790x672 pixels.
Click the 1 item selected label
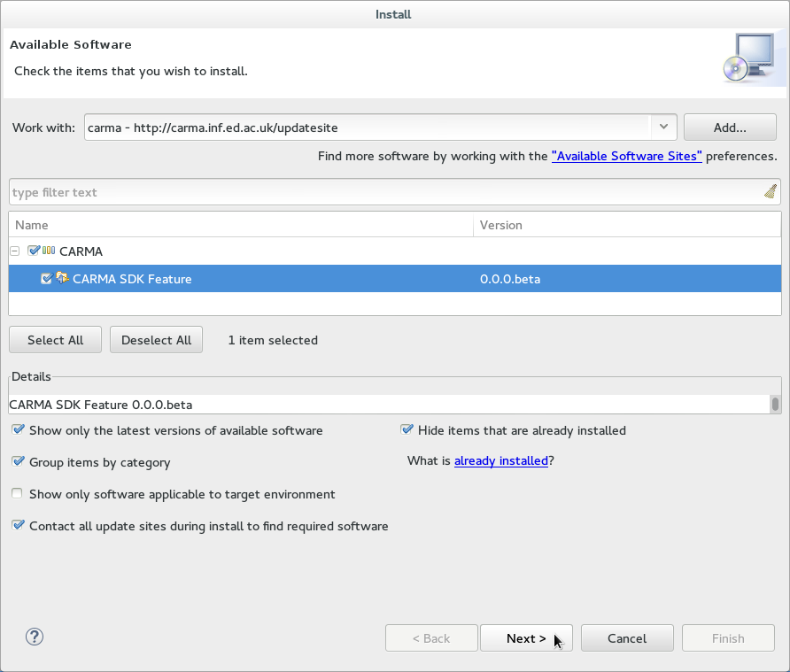(273, 340)
